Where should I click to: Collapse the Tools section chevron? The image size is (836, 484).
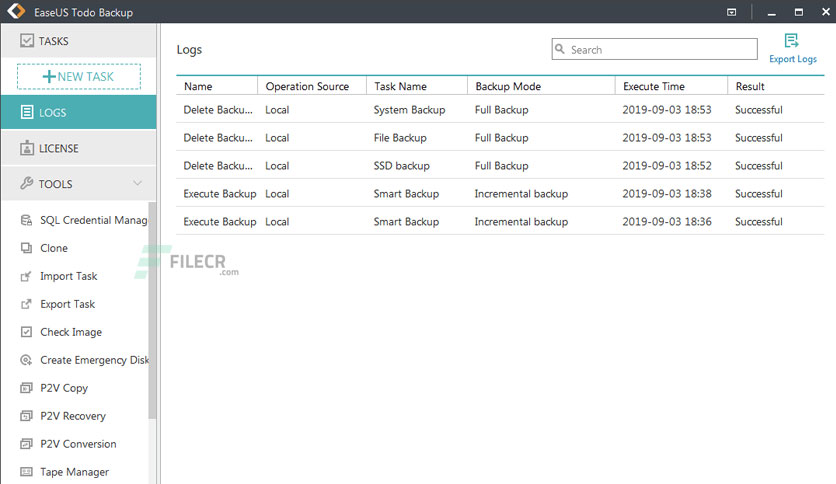pos(138,183)
